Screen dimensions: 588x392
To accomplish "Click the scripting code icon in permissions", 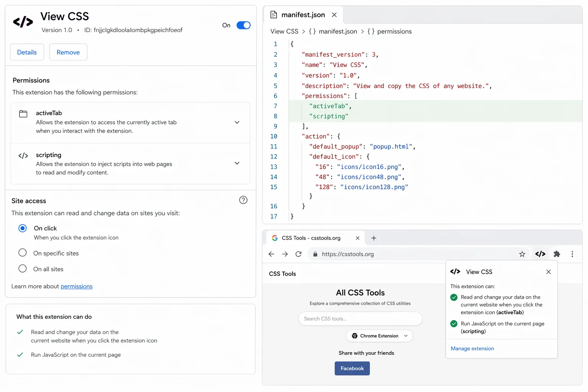I will click(23, 155).
